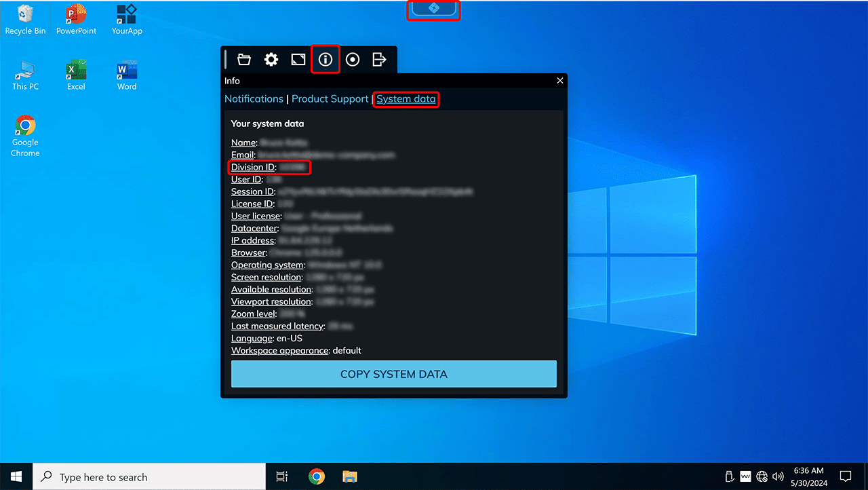Click the record circle icon in toolbar
Screen dimensions: 868x490
tap(353, 60)
